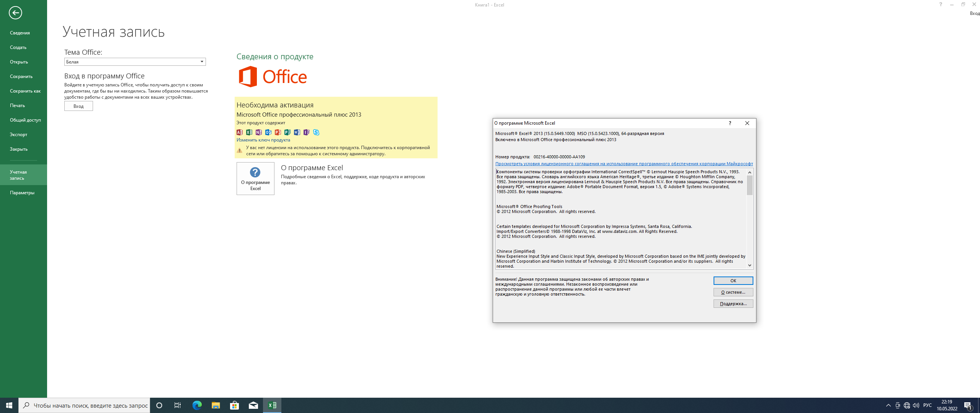Image resolution: width=980 pixels, height=413 pixels.
Task: Open File Explorer from taskbar
Action: point(216,405)
